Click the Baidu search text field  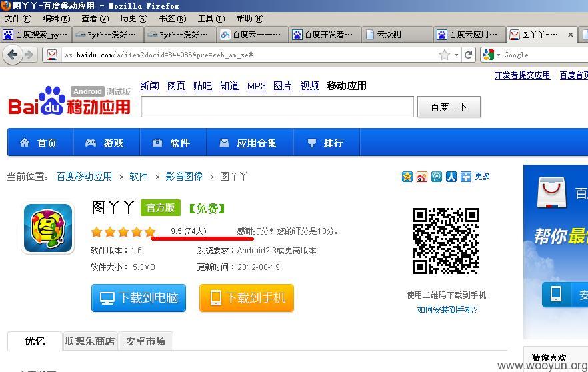coord(277,107)
